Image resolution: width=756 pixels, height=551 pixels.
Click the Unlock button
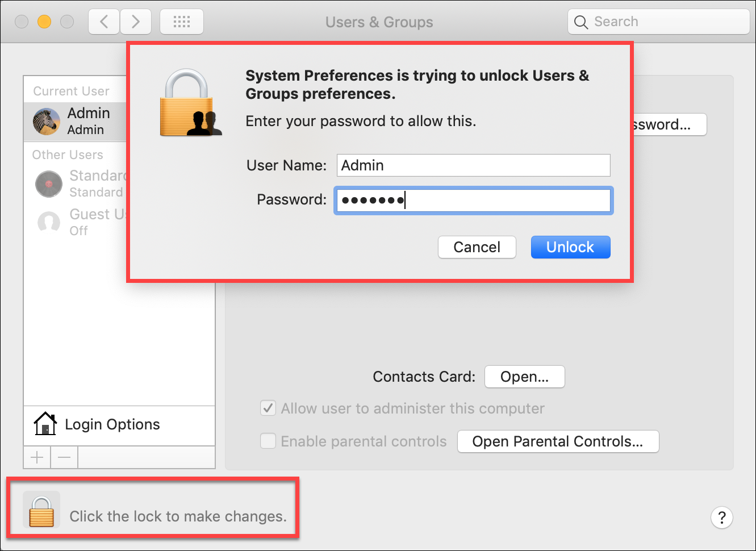click(x=570, y=247)
